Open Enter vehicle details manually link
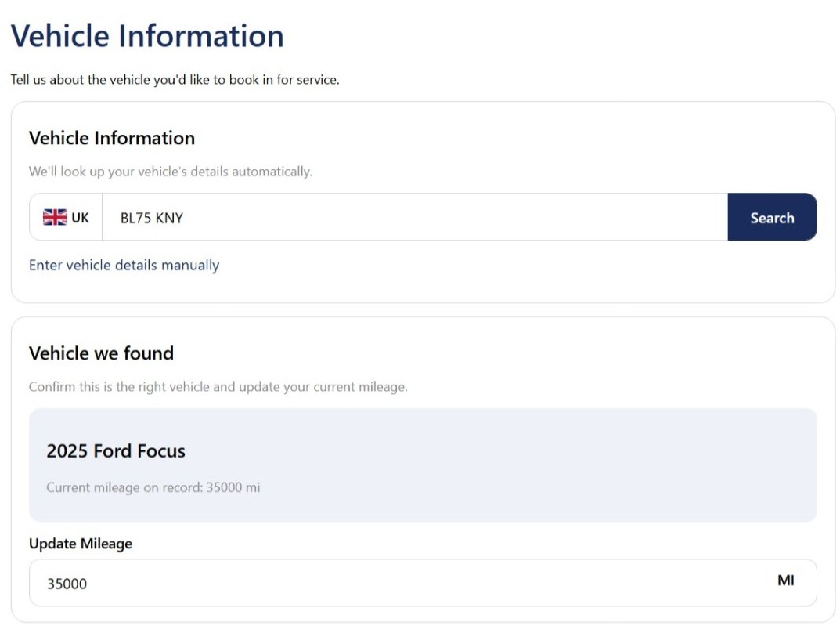Screen dimensions: 840x633 pyautogui.click(x=124, y=266)
